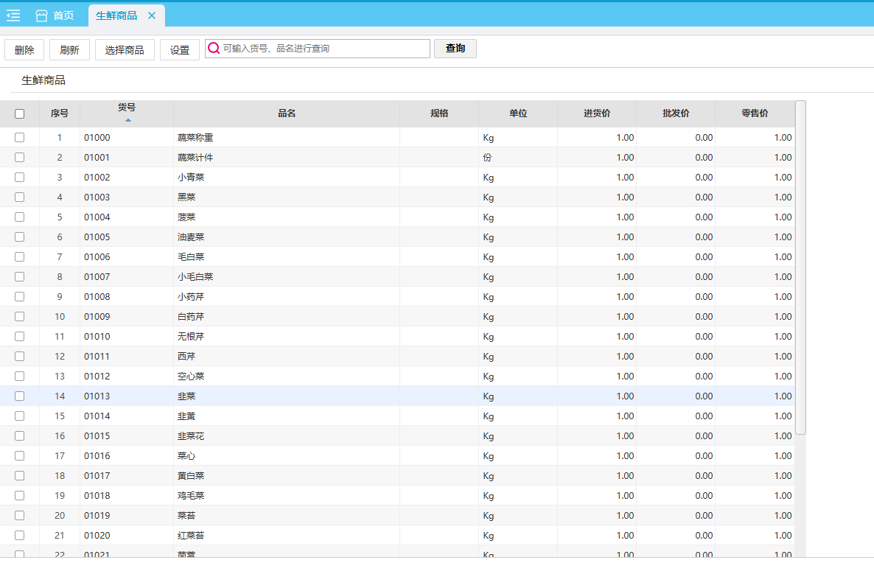Focus the 货号/品名 search field
Screen dimensions: 874x588
click(x=324, y=49)
